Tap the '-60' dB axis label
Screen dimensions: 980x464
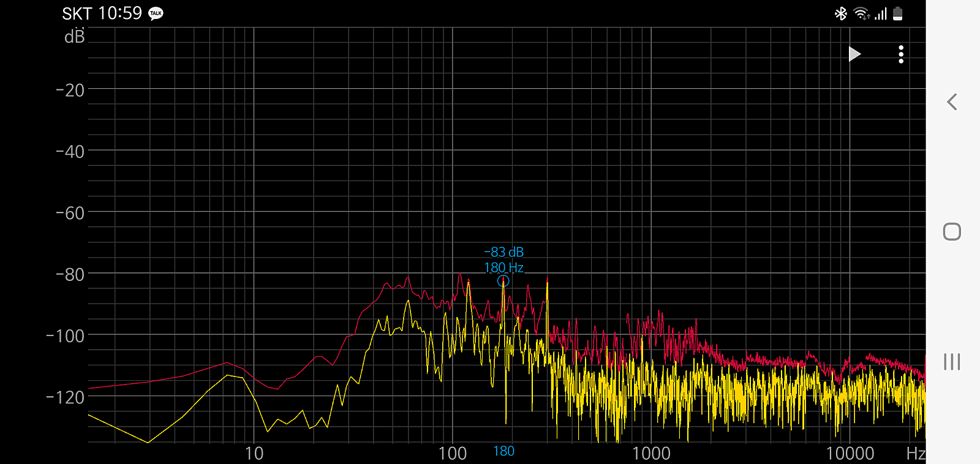tap(70, 213)
